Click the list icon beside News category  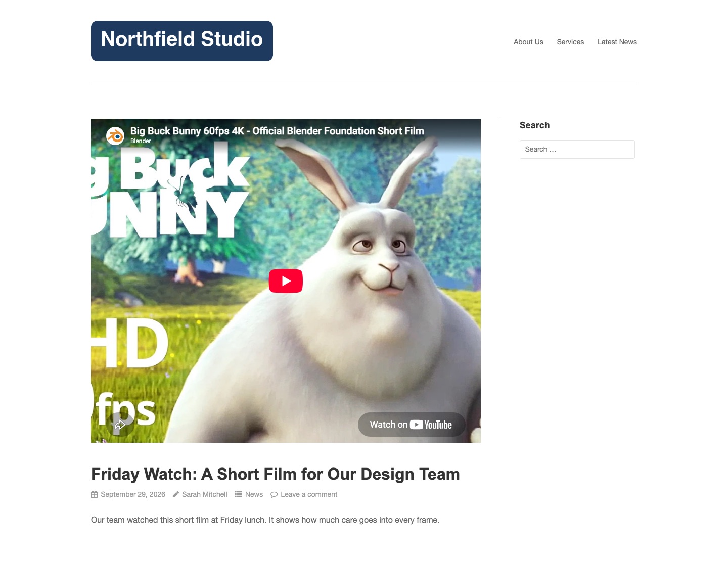(238, 494)
